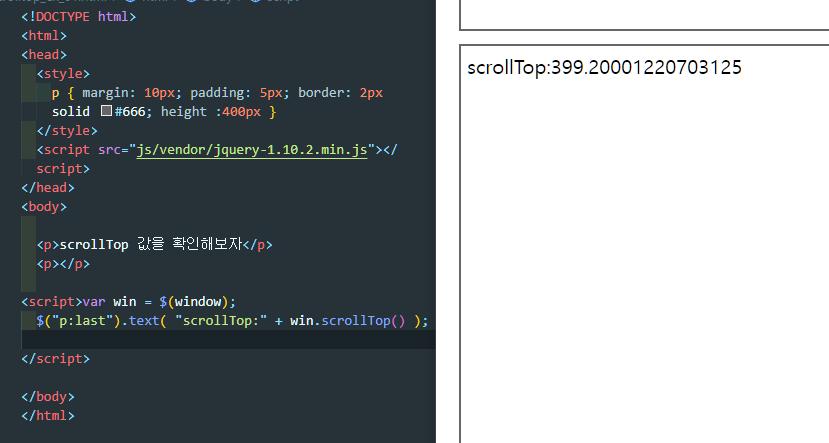Click the empty highlighted editor line

pyautogui.click(x=228, y=339)
